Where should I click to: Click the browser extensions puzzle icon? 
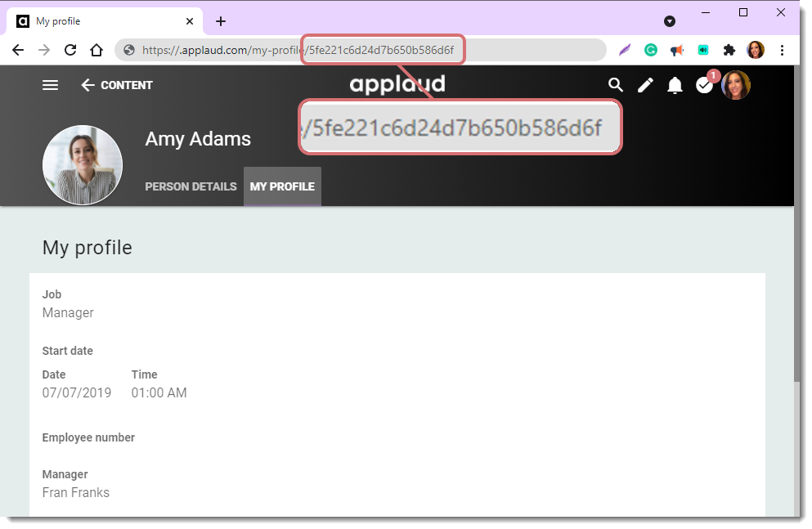pos(729,50)
